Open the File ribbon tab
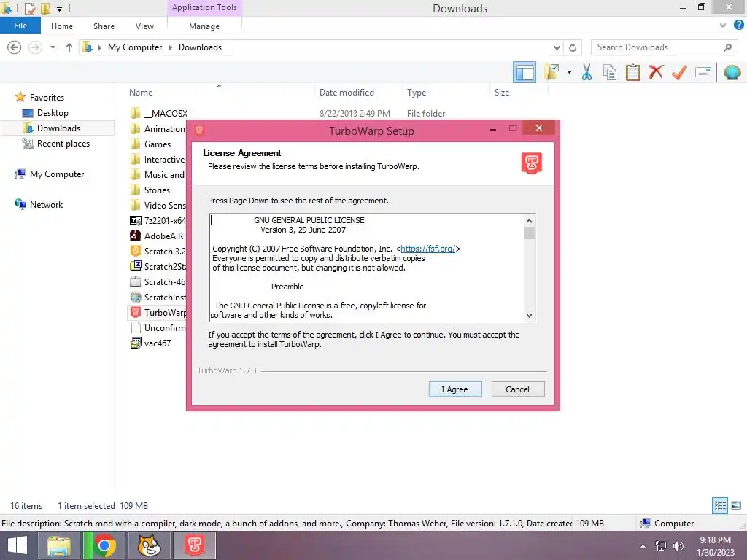This screenshot has width=747, height=560. [20, 26]
